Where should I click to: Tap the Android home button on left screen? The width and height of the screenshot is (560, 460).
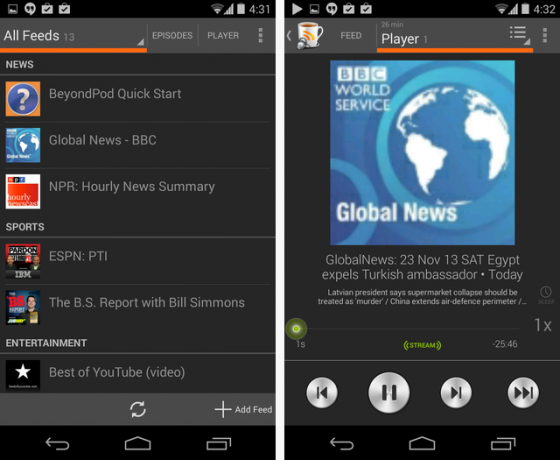138,444
